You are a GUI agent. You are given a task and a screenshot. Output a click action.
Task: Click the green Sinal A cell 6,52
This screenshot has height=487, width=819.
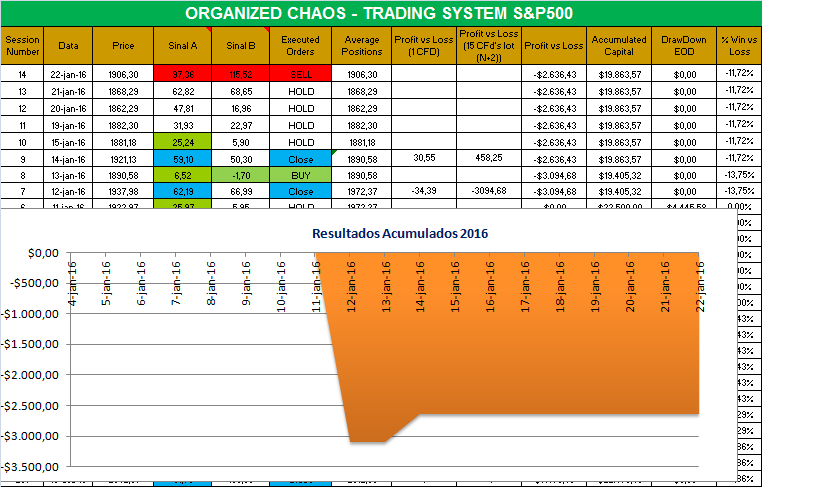pyautogui.click(x=183, y=176)
